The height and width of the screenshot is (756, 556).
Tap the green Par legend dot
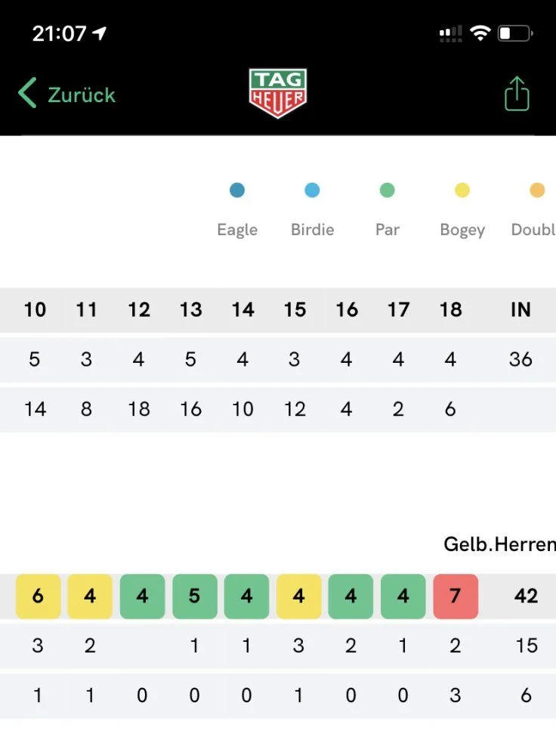point(388,190)
